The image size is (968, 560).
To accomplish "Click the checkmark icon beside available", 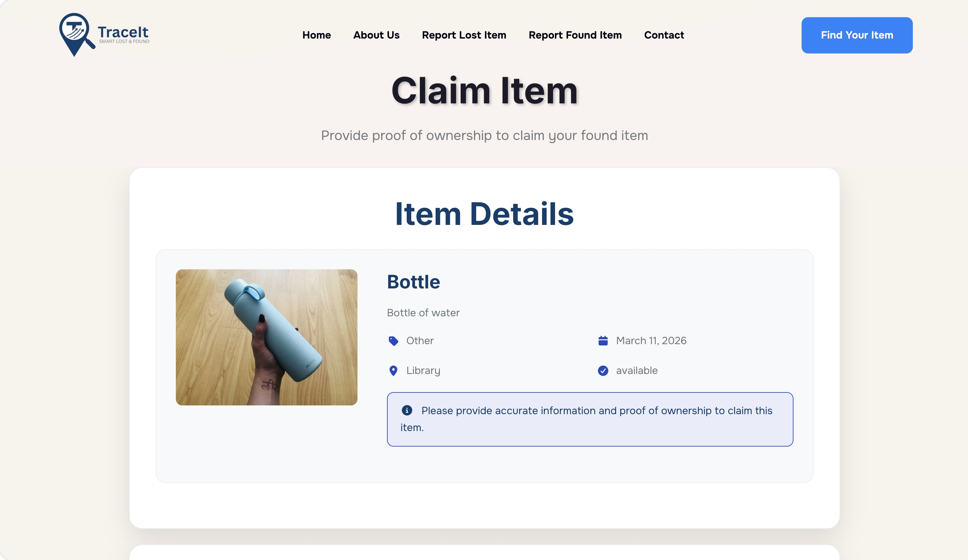I will (603, 371).
